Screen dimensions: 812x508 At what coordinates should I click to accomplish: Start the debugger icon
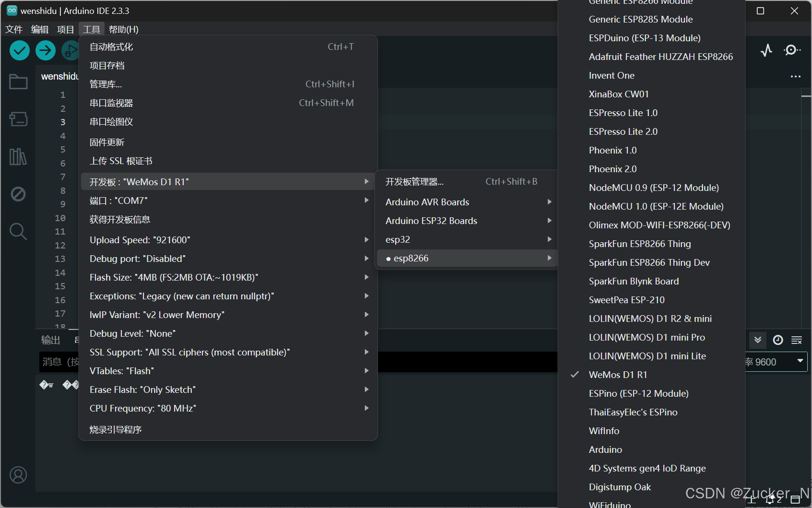pyautogui.click(x=70, y=50)
